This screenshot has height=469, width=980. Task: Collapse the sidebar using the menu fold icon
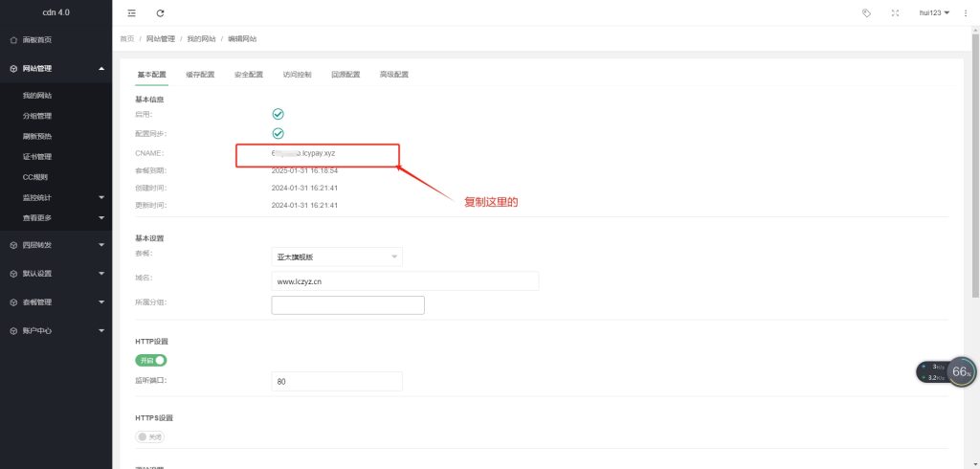click(131, 13)
